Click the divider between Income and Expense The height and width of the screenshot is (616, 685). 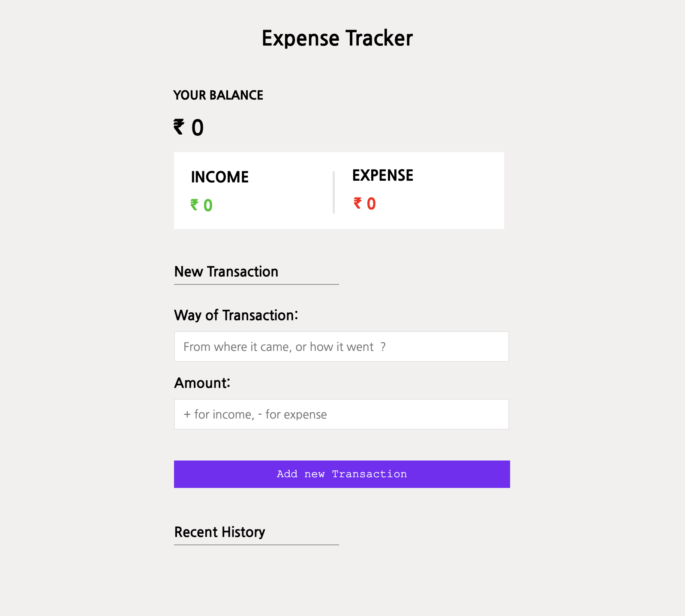tap(333, 192)
